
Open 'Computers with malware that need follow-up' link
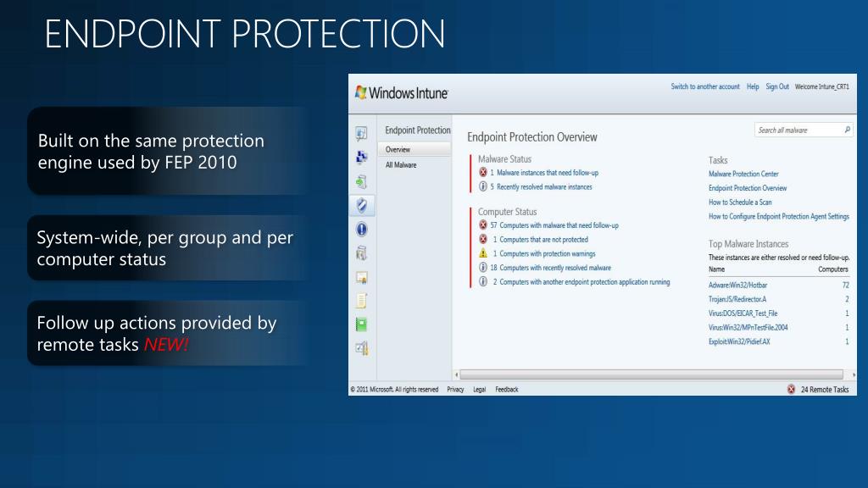pyautogui.click(x=559, y=225)
